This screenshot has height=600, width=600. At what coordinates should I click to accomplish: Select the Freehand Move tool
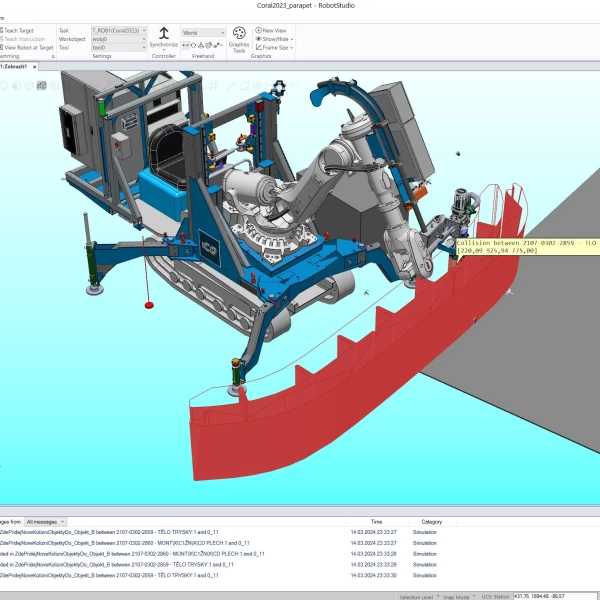pyautogui.click(x=186, y=46)
